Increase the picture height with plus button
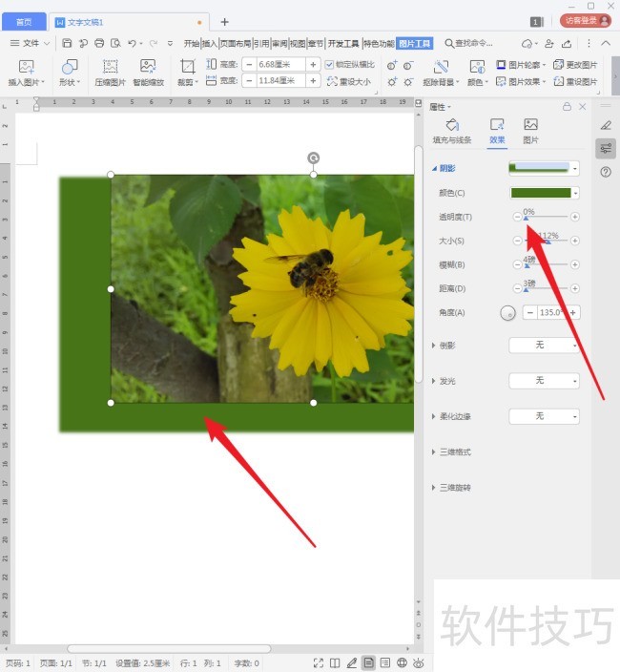Screen dimensions: 620x672 point(313,65)
